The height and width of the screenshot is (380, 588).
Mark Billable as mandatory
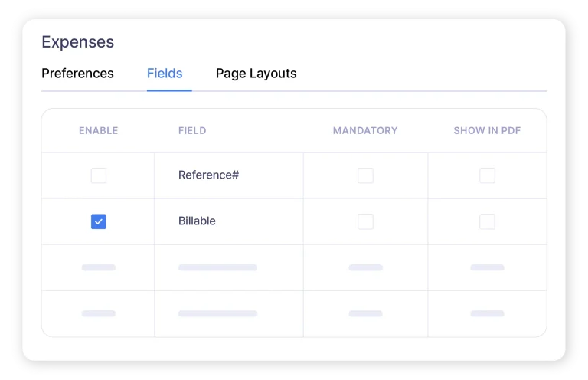tap(365, 221)
